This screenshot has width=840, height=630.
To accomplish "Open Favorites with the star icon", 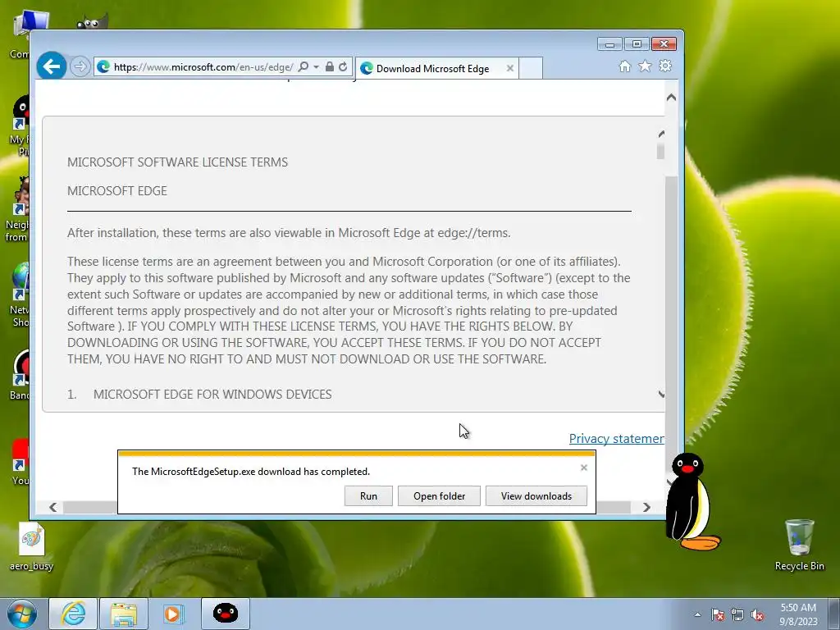I will (645, 66).
